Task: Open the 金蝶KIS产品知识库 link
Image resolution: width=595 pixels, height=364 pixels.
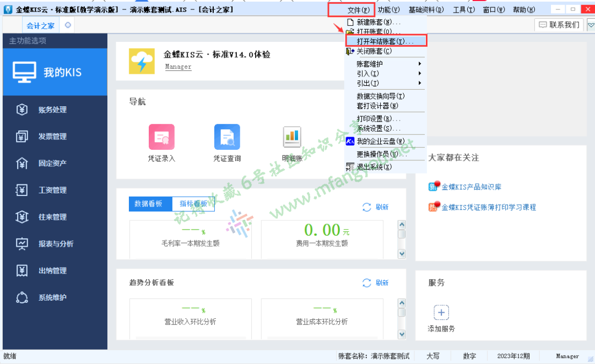Action: pos(471,187)
